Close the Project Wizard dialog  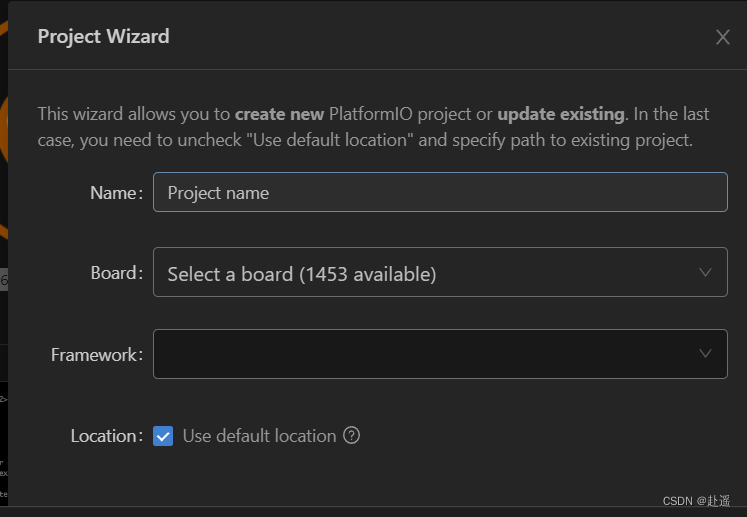click(x=723, y=37)
